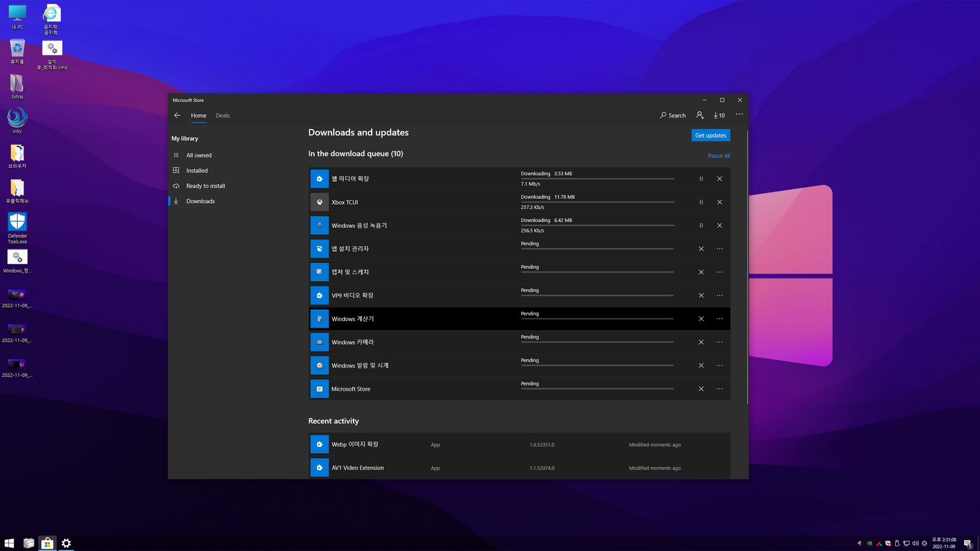Cancel the Windows 음성 녹음기 download

(x=720, y=225)
